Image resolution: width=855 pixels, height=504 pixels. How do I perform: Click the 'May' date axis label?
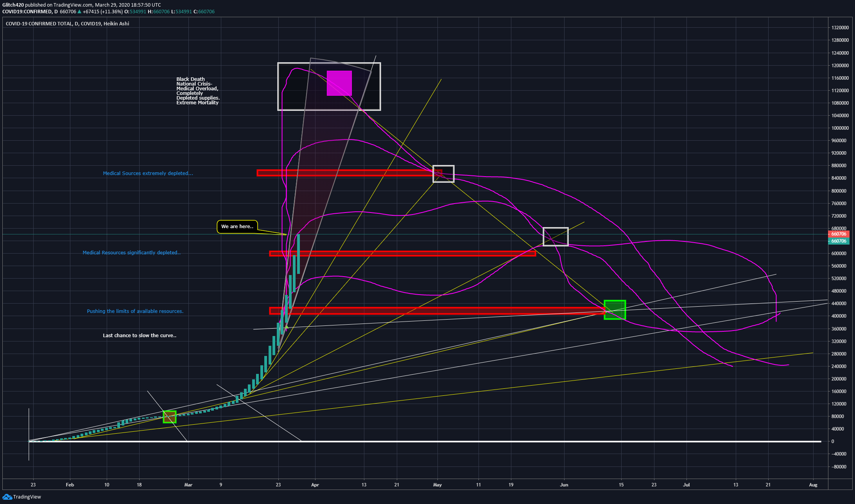(x=437, y=485)
